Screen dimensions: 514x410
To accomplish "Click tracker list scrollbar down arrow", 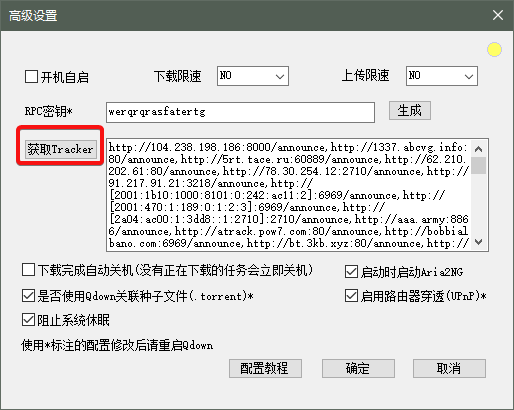I will pyautogui.click(x=479, y=242).
